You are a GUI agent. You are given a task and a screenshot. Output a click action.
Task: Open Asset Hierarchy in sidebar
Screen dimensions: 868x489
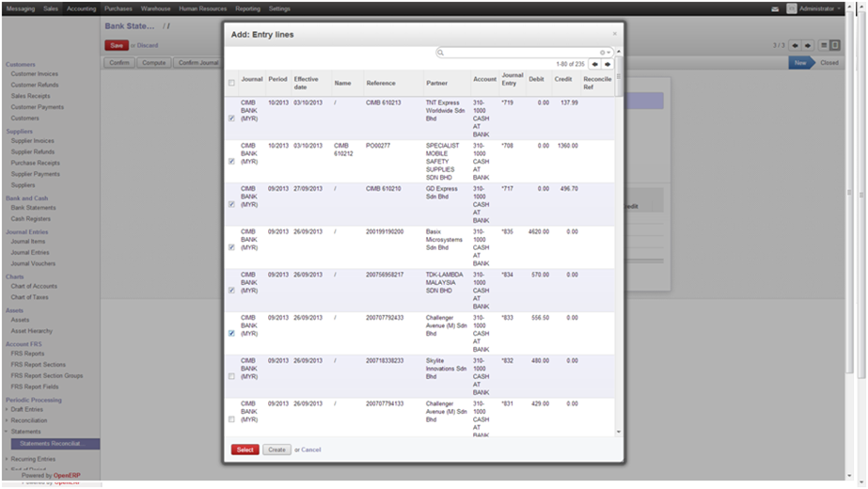32,331
